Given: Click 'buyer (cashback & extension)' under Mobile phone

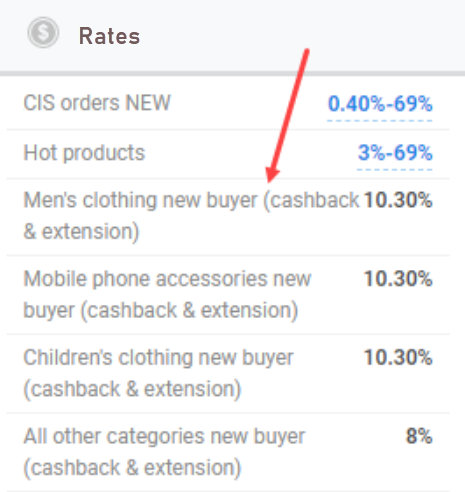Looking at the screenshot, I should tap(161, 310).
